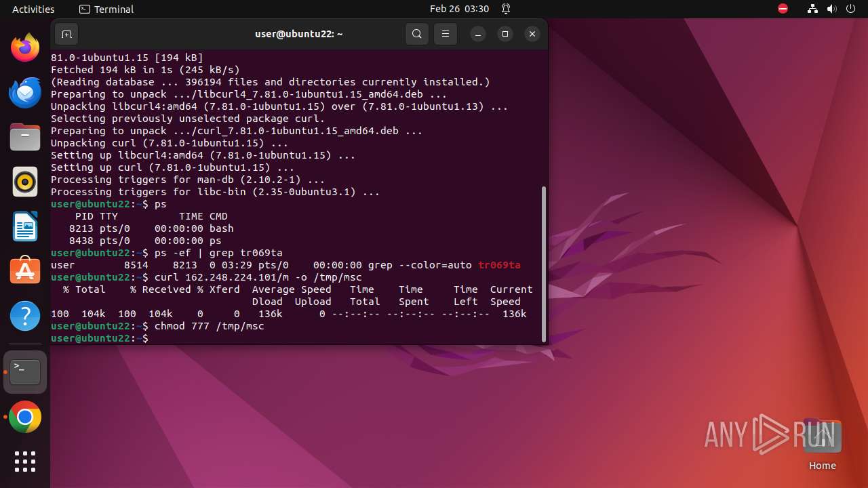
Task: Click 'Processing triggers for libc-bin' line
Action: 215,192
